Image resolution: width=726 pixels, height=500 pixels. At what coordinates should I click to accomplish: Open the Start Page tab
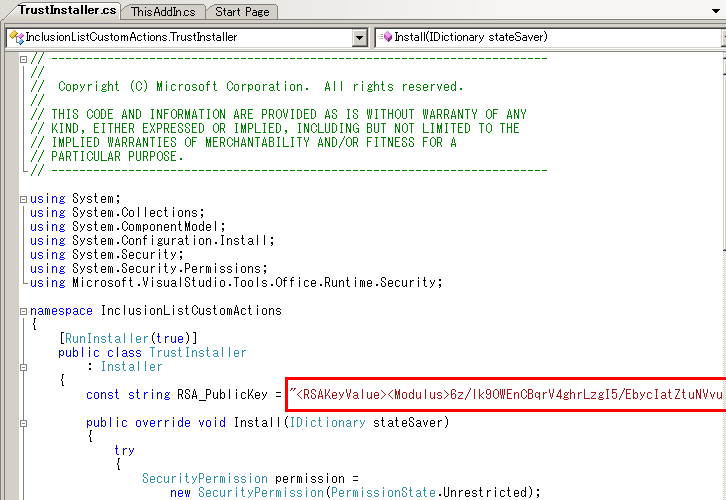[242, 12]
